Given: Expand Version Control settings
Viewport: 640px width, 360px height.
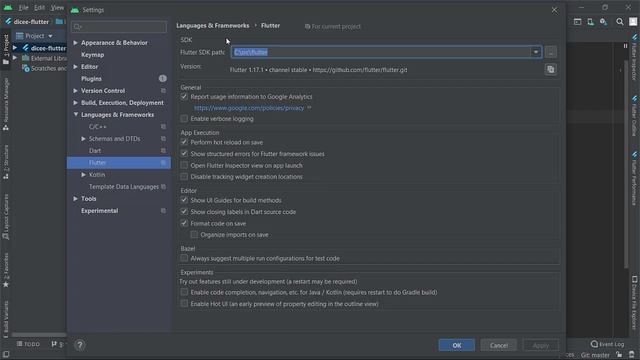Looking at the screenshot, I should (x=76, y=91).
